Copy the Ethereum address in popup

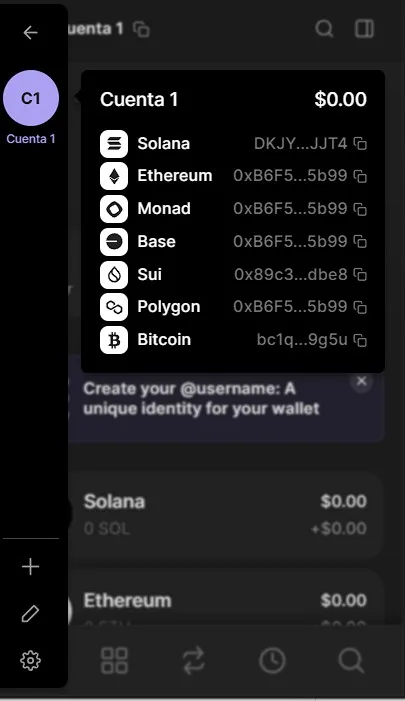click(360, 176)
